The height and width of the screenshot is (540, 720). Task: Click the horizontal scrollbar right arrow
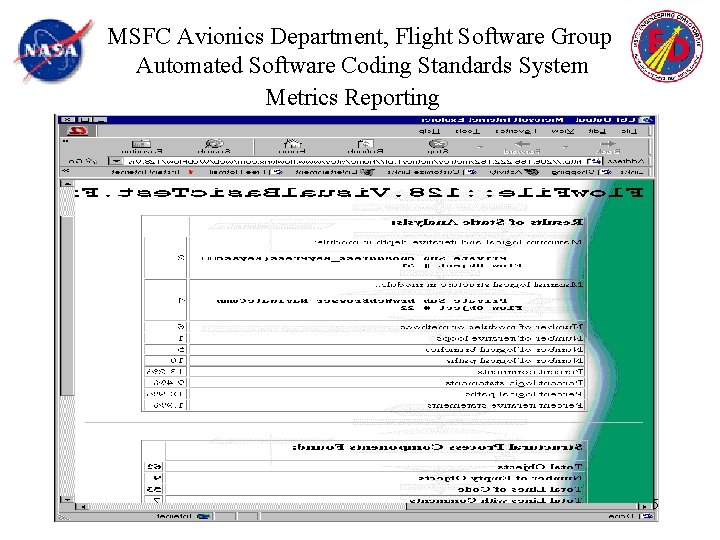tap(643, 506)
